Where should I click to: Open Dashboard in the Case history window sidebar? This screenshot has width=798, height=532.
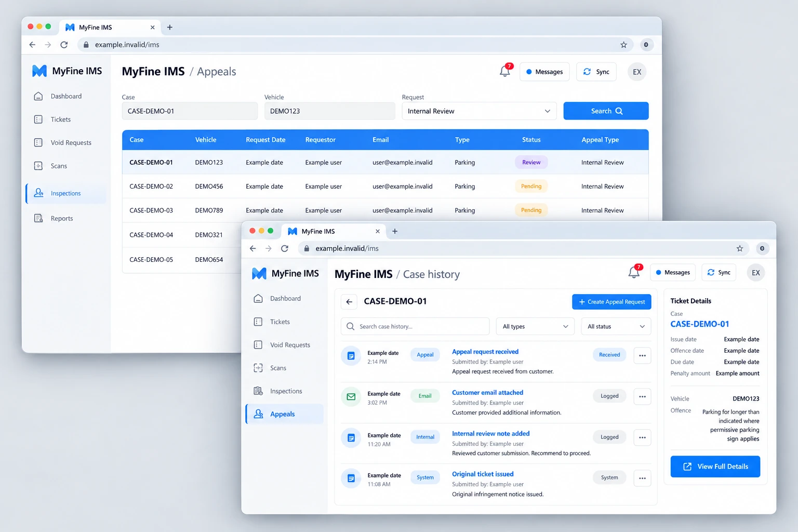click(285, 298)
